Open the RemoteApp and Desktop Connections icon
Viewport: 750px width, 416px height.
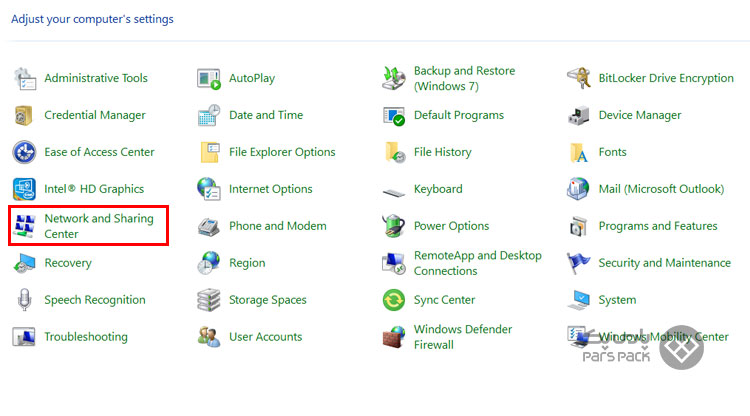tap(394, 263)
